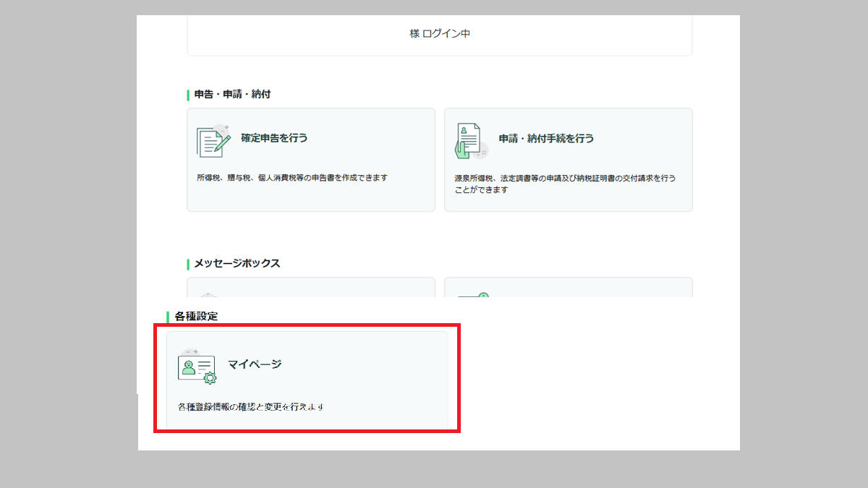868x488 pixels.
Task: Click the メッセージボックス section heading
Action: [237, 263]
